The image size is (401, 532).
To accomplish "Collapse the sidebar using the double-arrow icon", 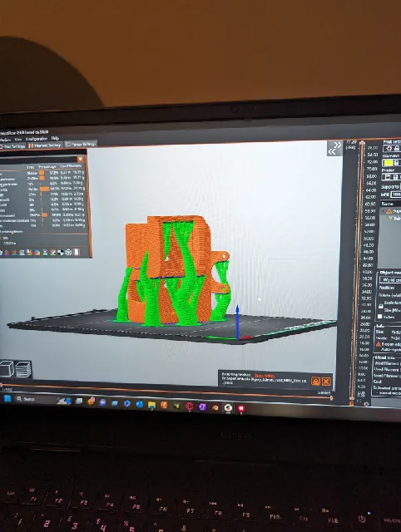I will (x=334, y=148).
